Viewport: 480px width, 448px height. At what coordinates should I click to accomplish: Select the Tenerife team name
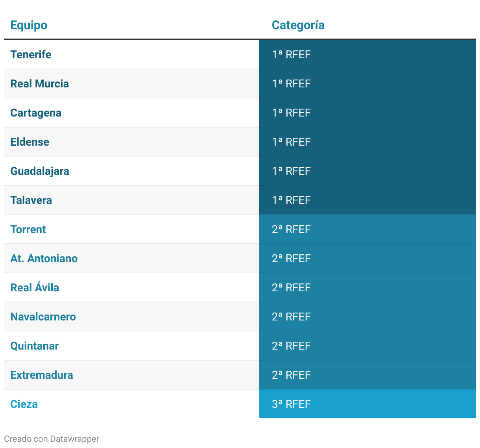click(31, 54)
